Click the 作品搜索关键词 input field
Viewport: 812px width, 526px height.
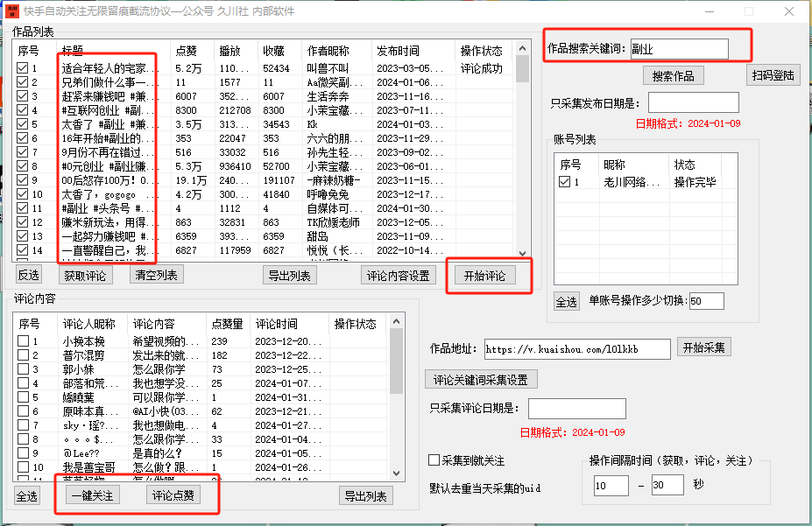(679, 49)
